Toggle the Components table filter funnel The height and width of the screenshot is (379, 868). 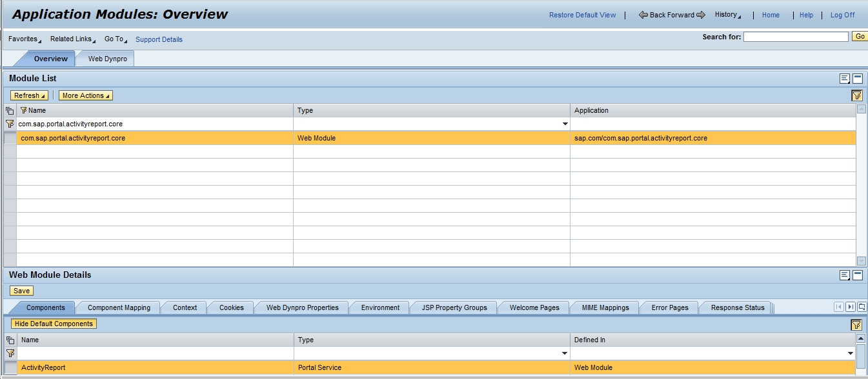[x=856, y=325]
